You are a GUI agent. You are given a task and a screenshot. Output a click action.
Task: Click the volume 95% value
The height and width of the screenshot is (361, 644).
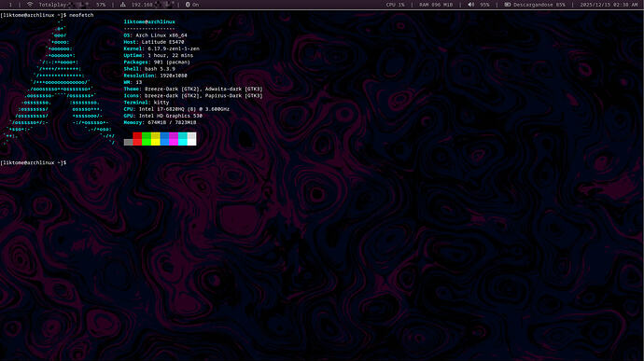tap(485, 5)
